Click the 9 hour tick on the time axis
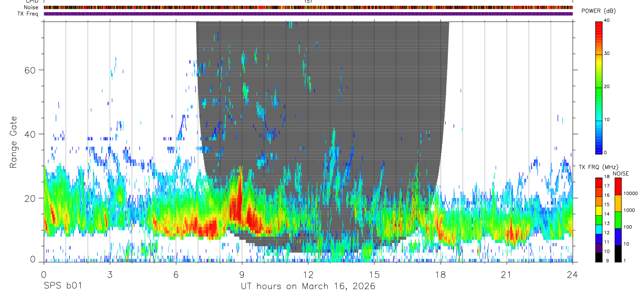This screenshot has width=644, height=297. tap(242, 274)
